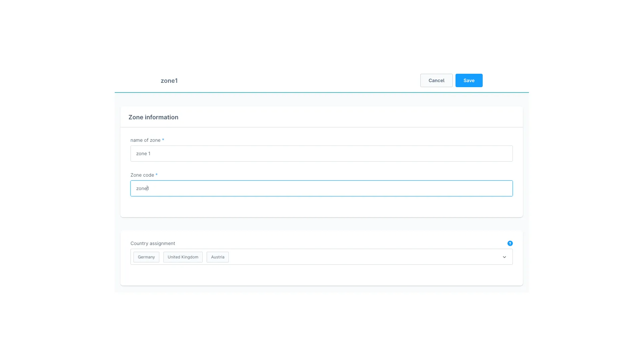Screen dimensions: 644x362
Task: Click the teal divider under the header
Action: click(x=321, y=92)
